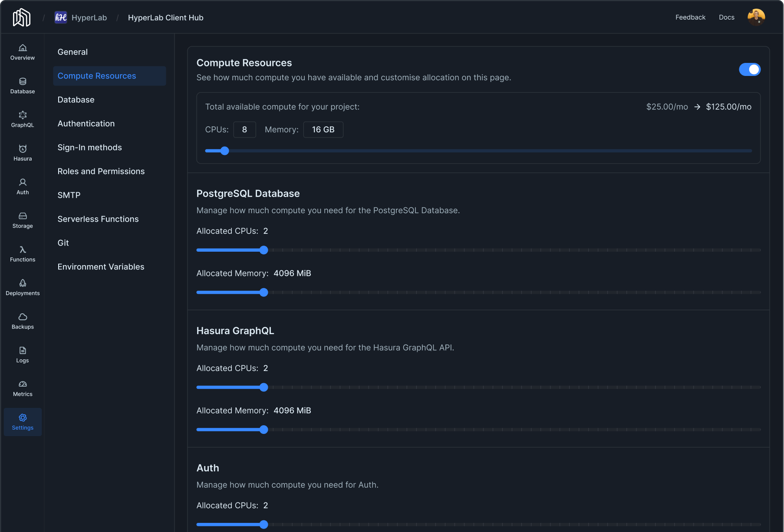Open the Metrics section
Screen dimensions: 784x532
(23, 388)
